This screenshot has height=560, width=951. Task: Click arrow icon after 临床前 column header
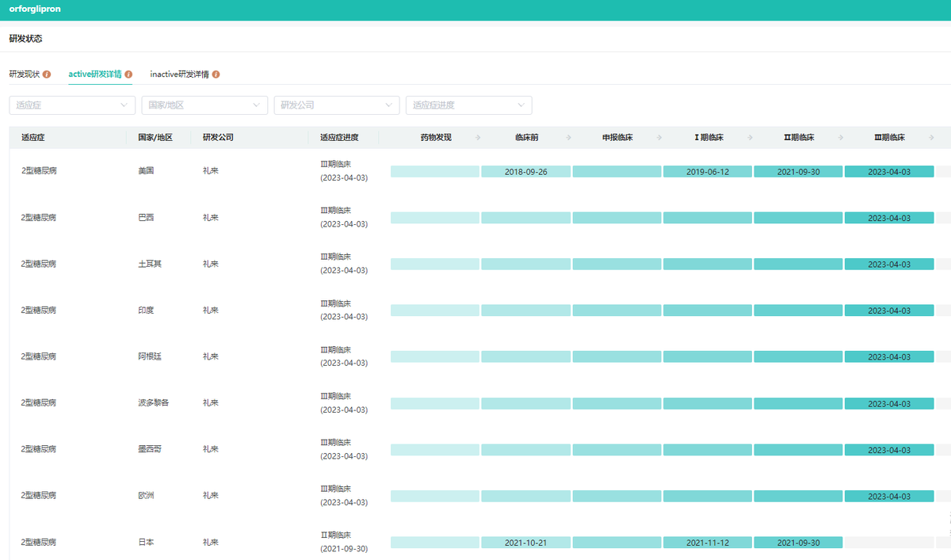[569, 138]
